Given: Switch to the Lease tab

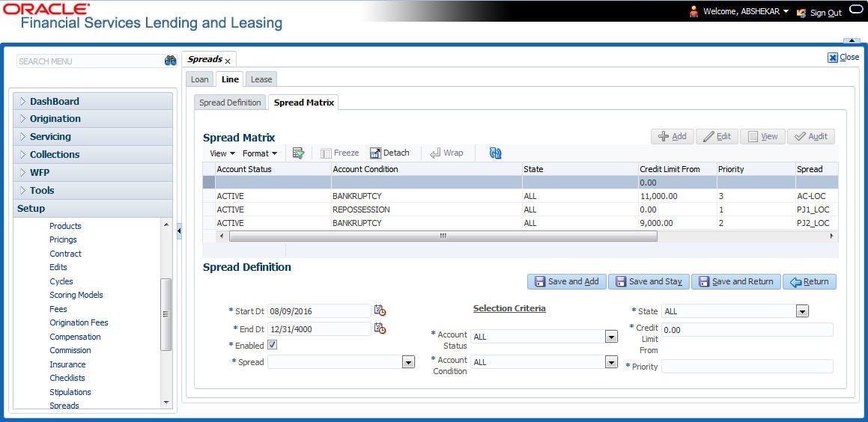Looking at the screenshot, I should coord(261,79).
